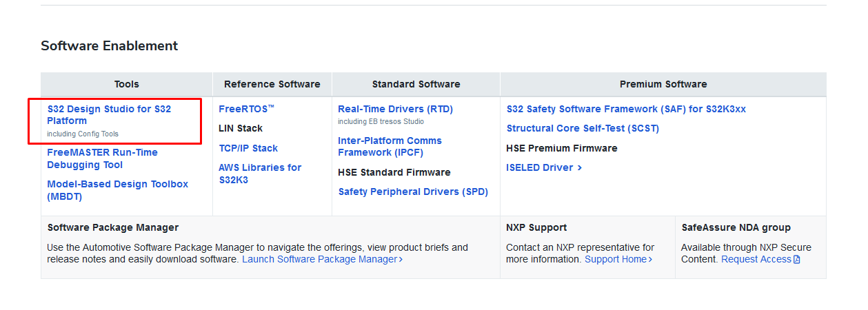868x310 pixels.
Task: Open Model-Based Design Toolbox (MBDT) link
Action: pos(117,190)
